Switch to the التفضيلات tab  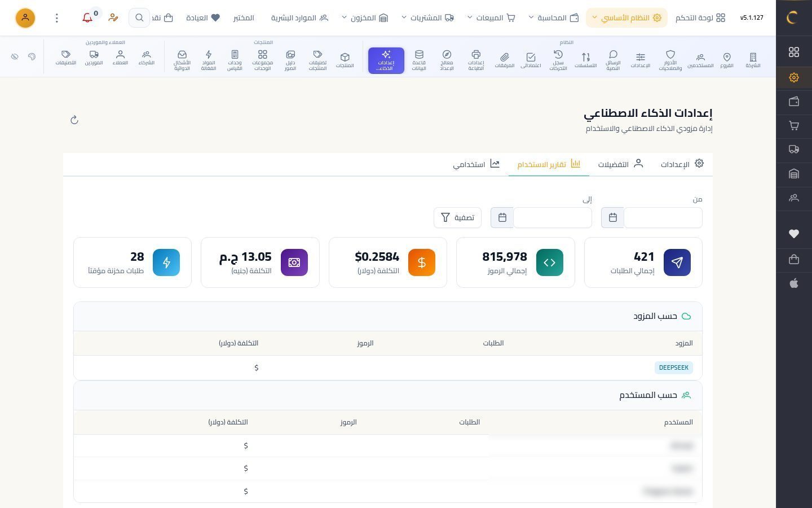(x=620, y=164)
